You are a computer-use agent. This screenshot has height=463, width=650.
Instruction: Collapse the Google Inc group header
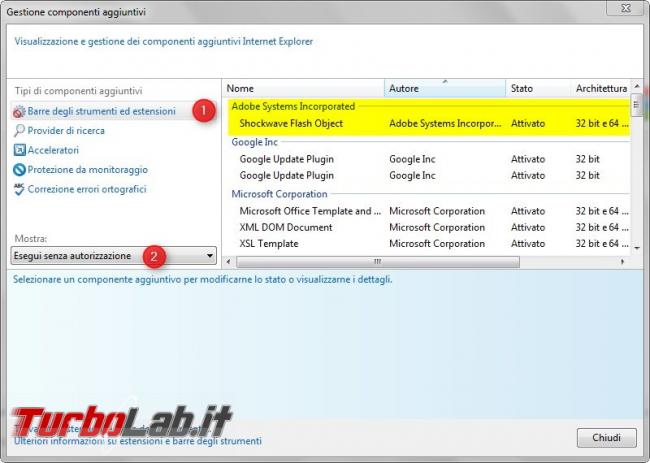[255, 142]
